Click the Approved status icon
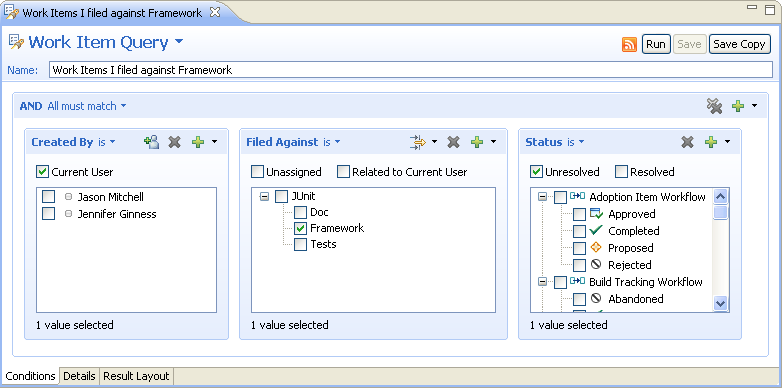Image resolution: width=782 pixels, height=388 pixels. (596, 213)
